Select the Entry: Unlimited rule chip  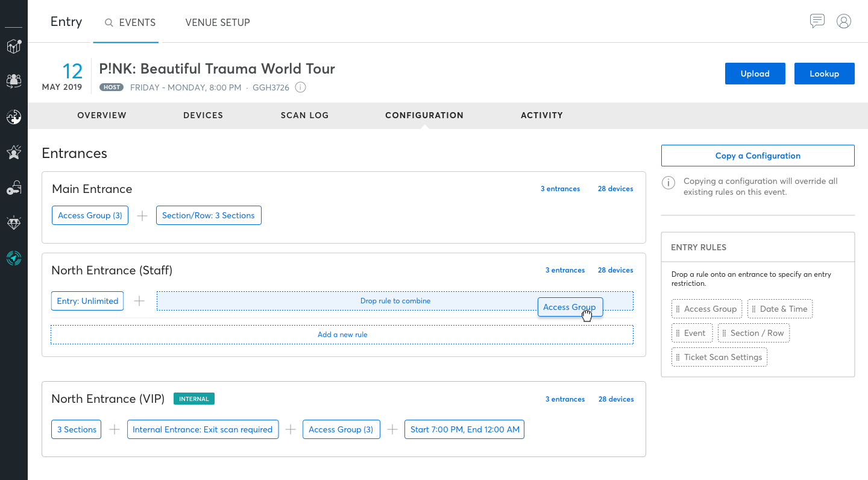(x=87, y=300)
